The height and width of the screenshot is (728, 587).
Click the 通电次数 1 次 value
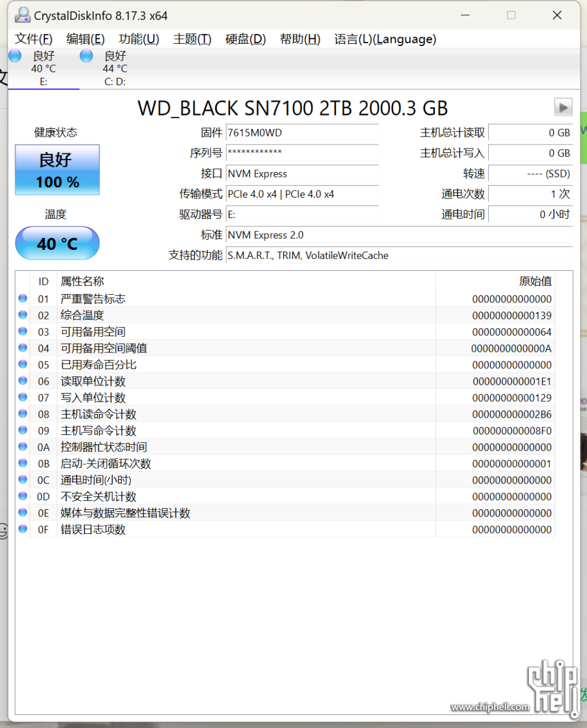click(x=531, y=194)
